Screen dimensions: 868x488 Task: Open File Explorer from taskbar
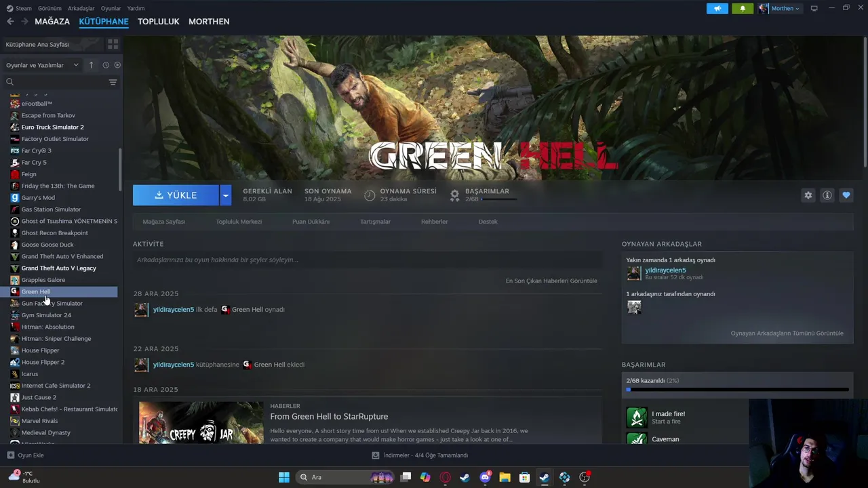click(505, 477)
